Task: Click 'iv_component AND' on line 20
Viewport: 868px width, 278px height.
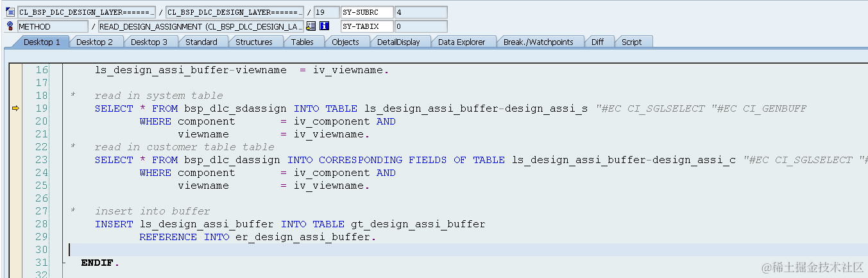Action: (345, 121)
